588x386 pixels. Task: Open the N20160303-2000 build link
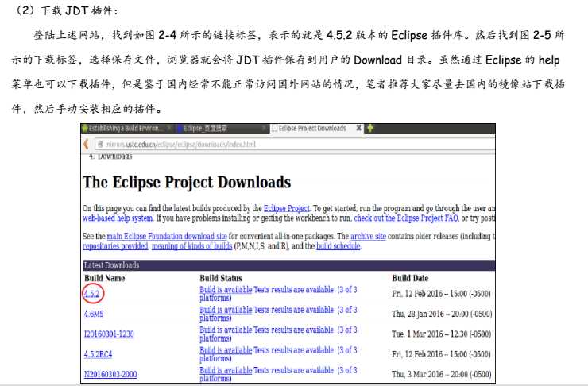[110, 374]
